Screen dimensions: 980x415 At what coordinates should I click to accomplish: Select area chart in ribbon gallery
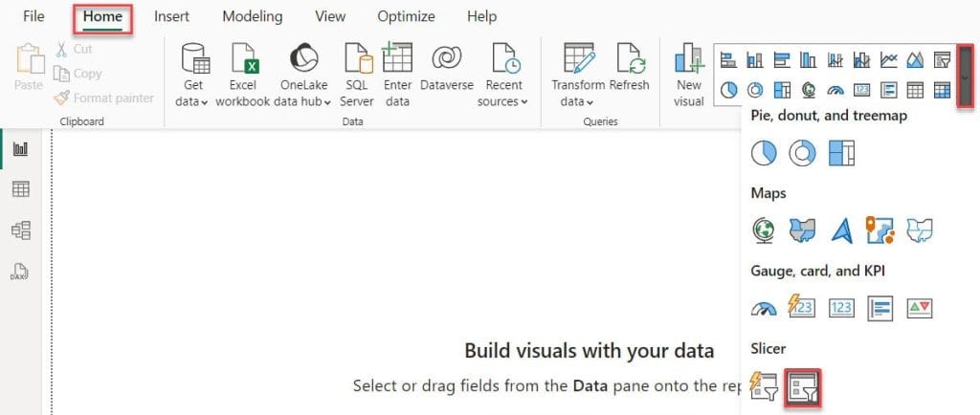915,60
